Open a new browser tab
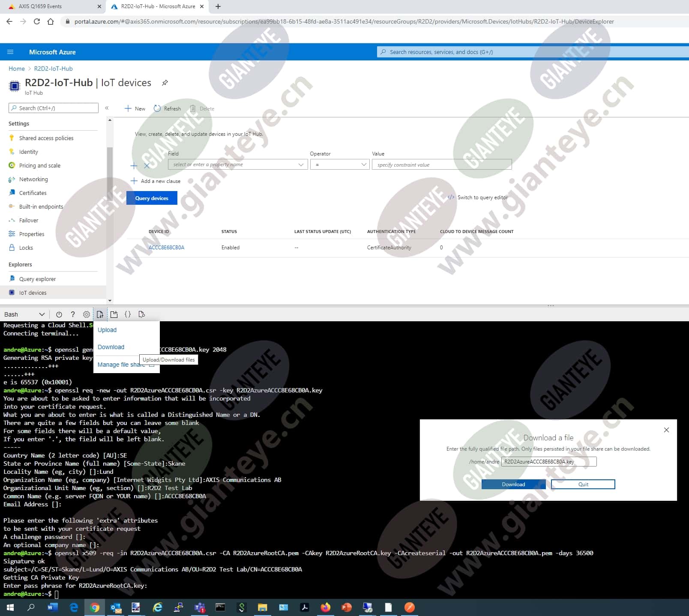 click(218, 6)
